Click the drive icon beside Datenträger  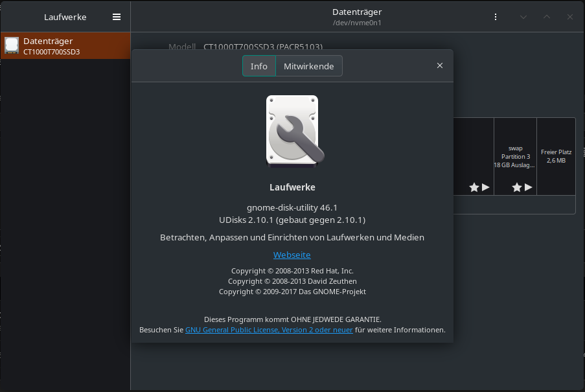pyautogui.click(x=12, y=45)
